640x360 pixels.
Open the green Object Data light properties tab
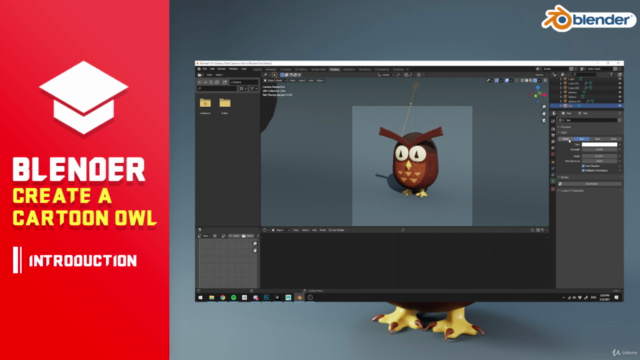553,181
